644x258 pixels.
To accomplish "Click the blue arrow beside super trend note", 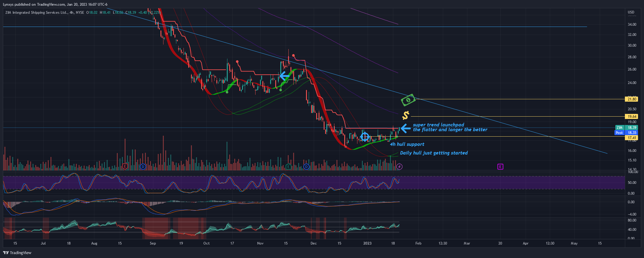I will tap(406, 128).
